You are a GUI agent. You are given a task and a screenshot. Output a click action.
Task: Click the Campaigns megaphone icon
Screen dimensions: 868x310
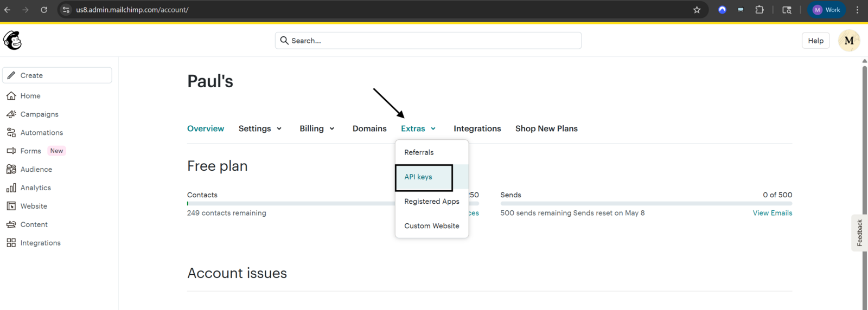tap(11, 114)
